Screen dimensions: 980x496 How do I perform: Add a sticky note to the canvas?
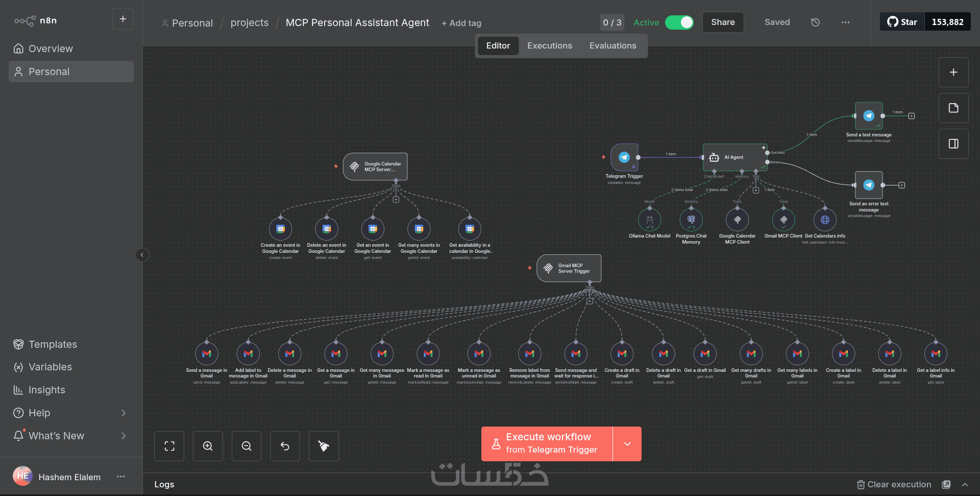953,108
